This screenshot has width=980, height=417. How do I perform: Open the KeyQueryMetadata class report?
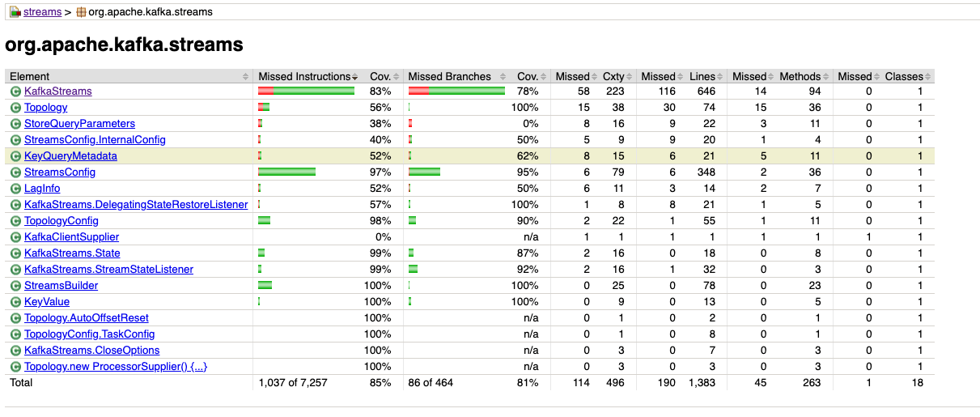(70, 156)
